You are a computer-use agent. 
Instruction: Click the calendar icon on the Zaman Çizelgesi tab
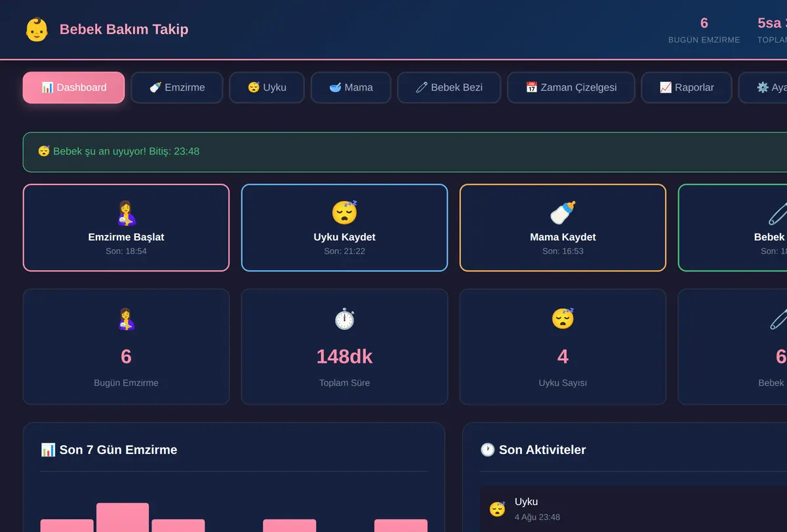point(532,87)
